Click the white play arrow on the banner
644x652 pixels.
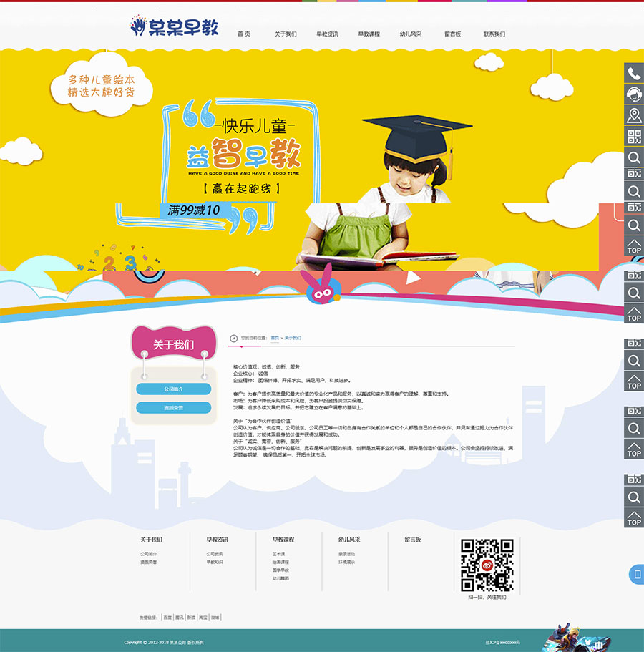point(414,277)
